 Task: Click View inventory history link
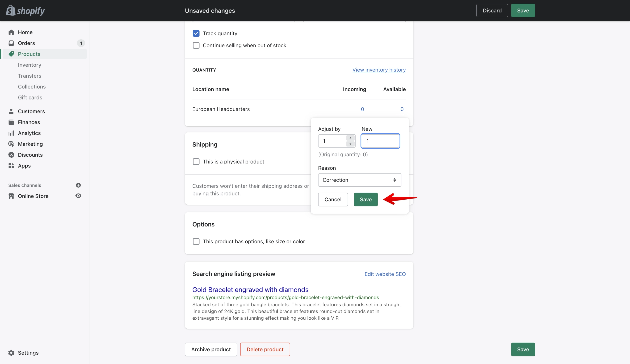tap(379, 70)
